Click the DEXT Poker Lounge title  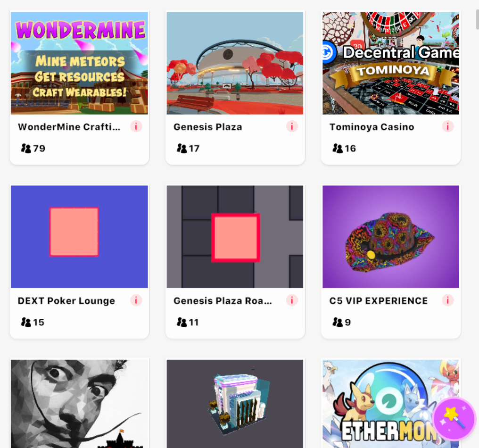[x=66, y=301]
